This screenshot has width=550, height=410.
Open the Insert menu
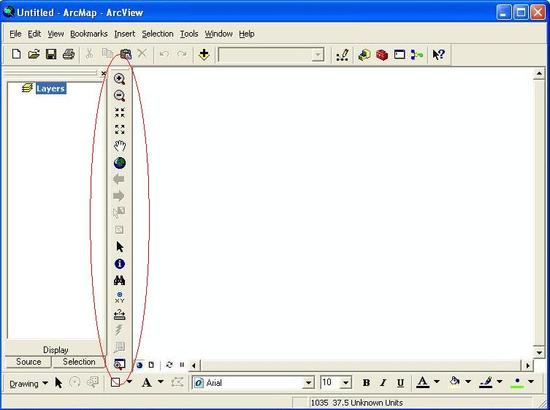point(125,34)
